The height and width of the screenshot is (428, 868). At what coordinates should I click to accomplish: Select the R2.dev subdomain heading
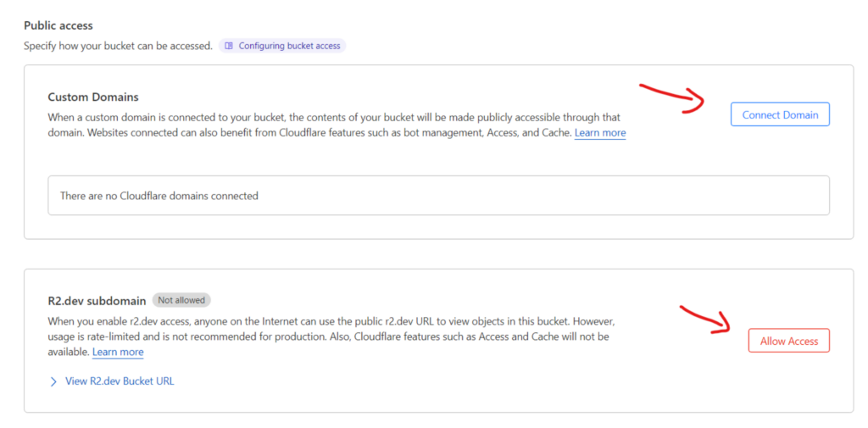pyautogui.click(x=97, y=300)
